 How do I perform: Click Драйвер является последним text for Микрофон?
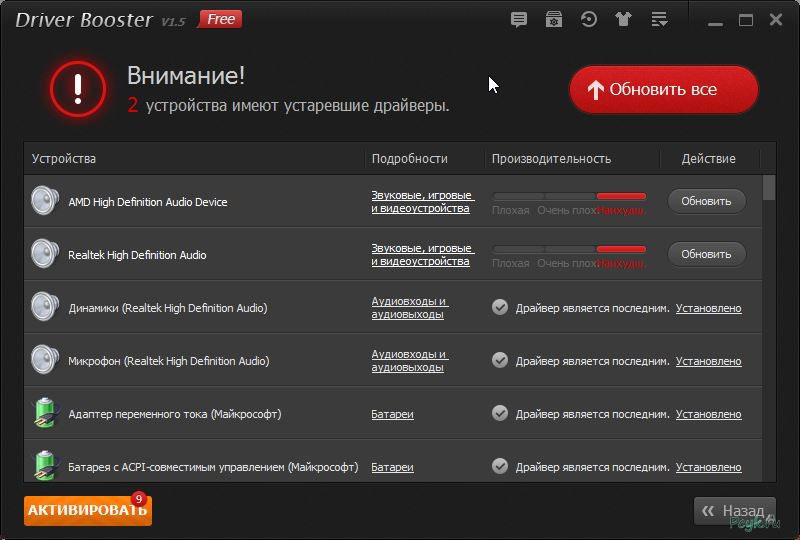coord(592,361)
